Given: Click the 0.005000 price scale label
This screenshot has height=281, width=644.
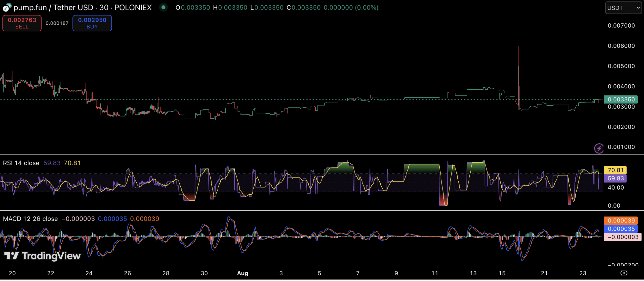Looking at the screenshot, I should (621, 66).
